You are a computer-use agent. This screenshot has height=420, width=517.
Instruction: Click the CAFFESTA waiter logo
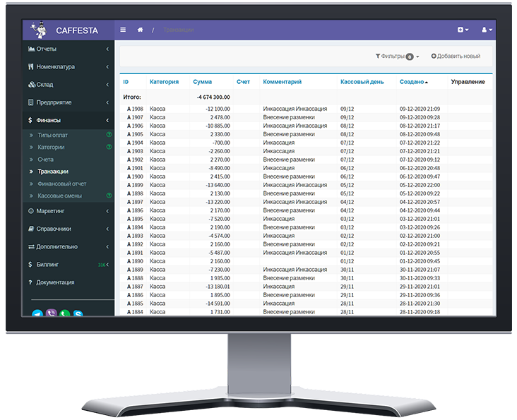39,30
